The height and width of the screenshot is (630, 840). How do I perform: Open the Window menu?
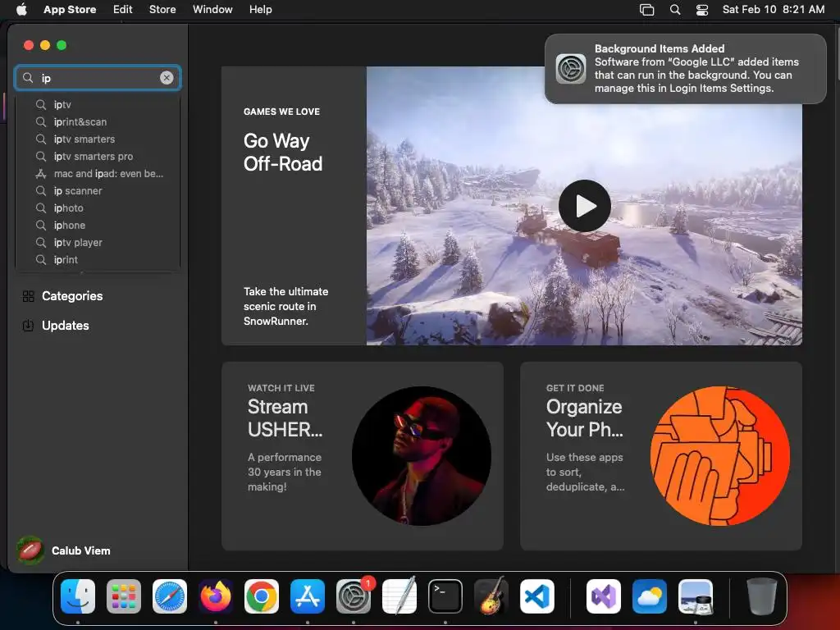coord(212,9)
